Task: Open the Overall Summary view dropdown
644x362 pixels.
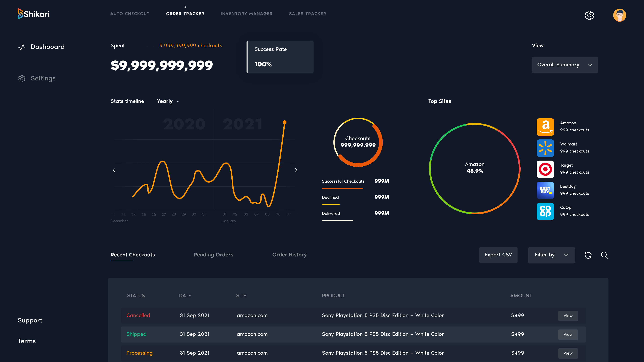Action: tap(565, 65)
